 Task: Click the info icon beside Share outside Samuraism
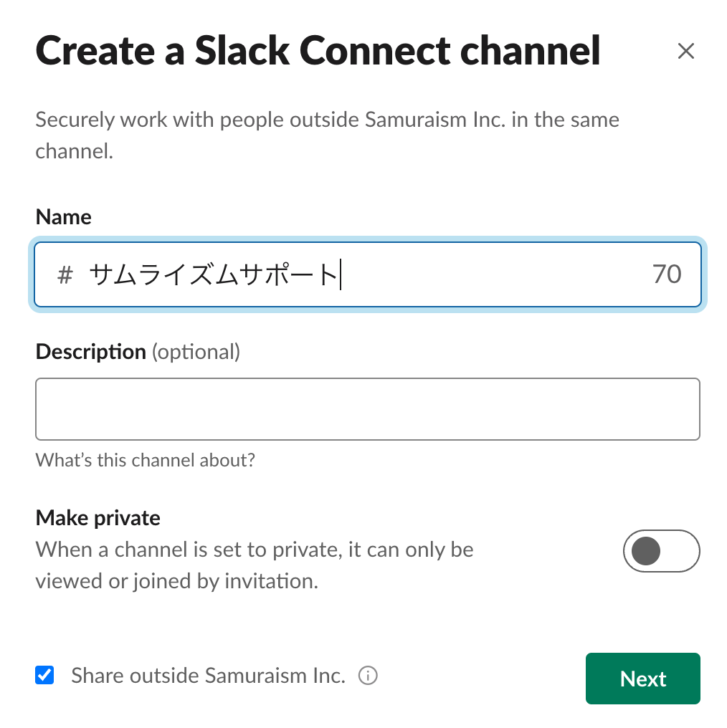(368, 675)
